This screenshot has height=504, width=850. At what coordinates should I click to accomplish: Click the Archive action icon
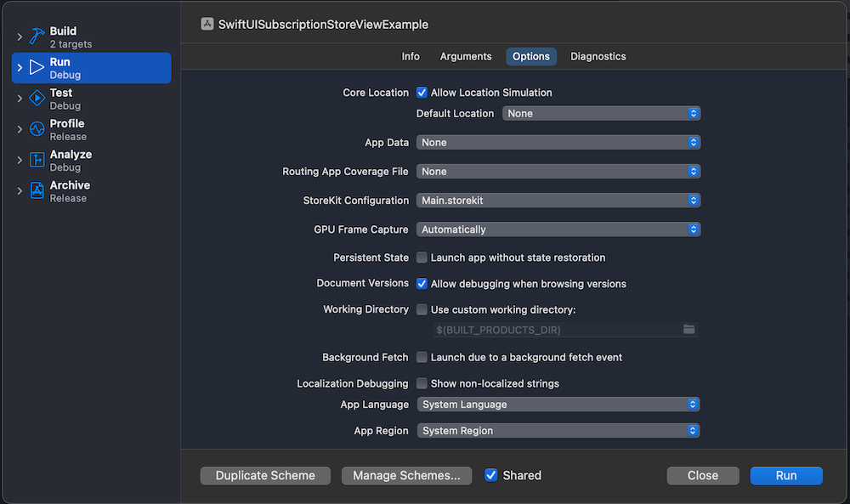[x=37, y=191]
